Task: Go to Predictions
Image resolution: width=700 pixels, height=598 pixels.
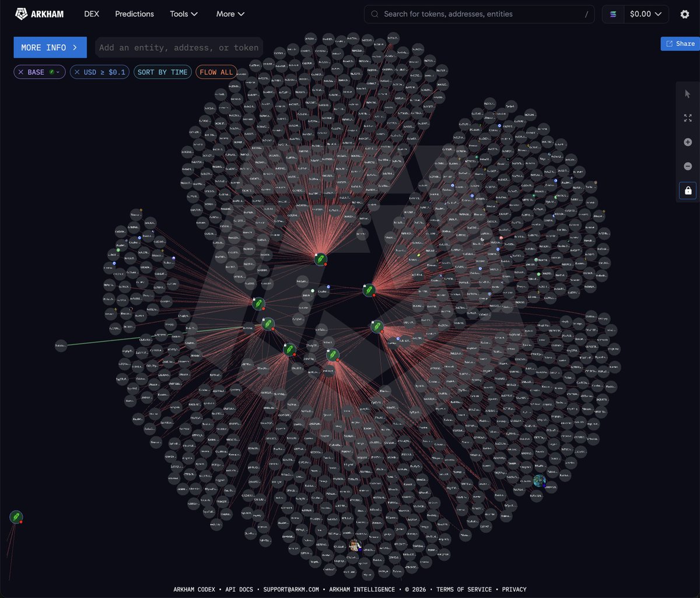Action: pos(135,14)
